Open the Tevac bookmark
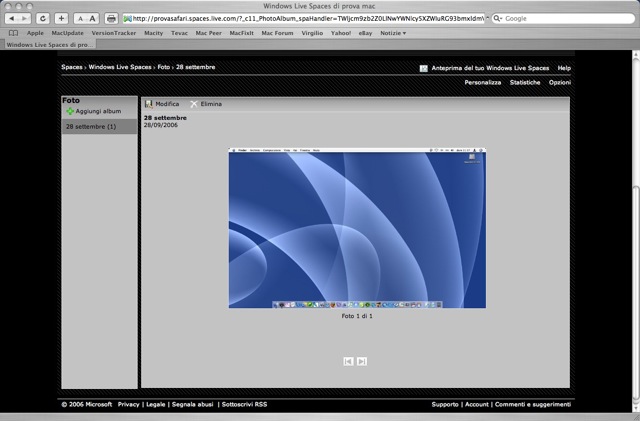The width and height of the screenshot is (640, 421). [179, 33]
